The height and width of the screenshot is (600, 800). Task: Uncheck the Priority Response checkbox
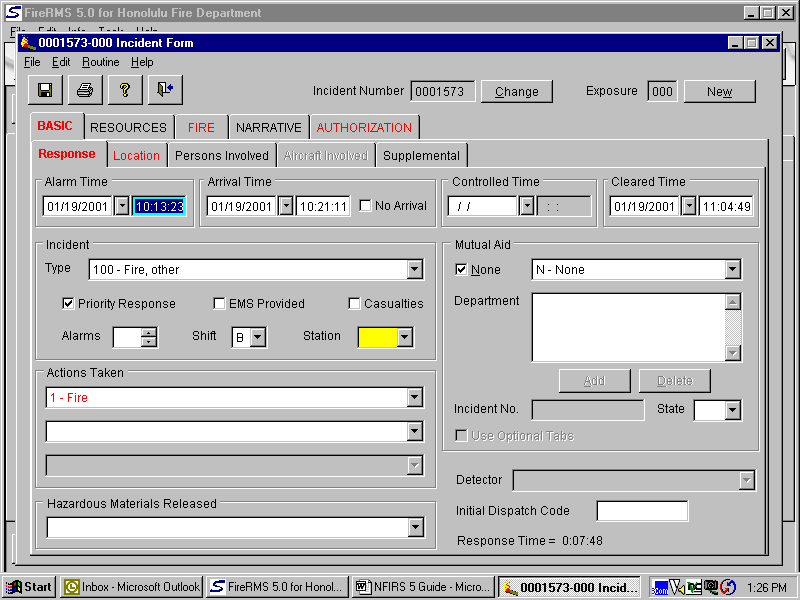point(69,304)
